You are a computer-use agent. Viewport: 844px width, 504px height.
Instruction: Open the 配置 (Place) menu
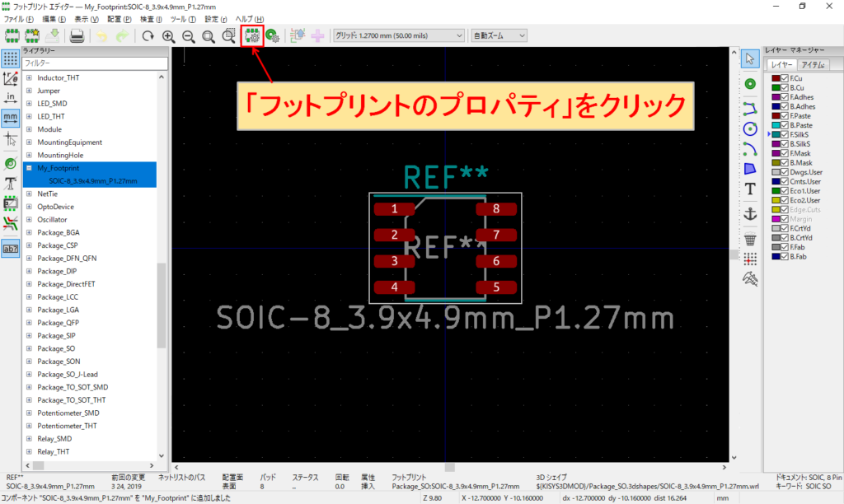pyautogui.click(x=119, y=20)
